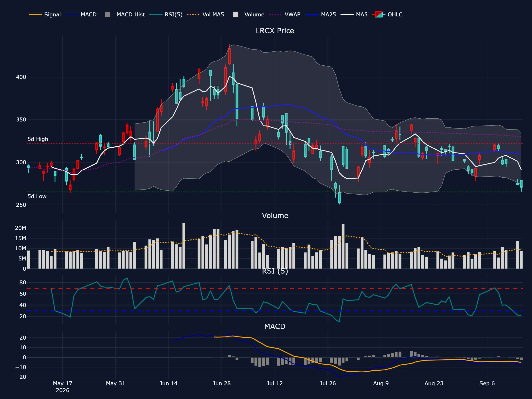Click the Jul 12 date axis label
Image resolution: width=532 pixels, height=399 pixels.
275,383
